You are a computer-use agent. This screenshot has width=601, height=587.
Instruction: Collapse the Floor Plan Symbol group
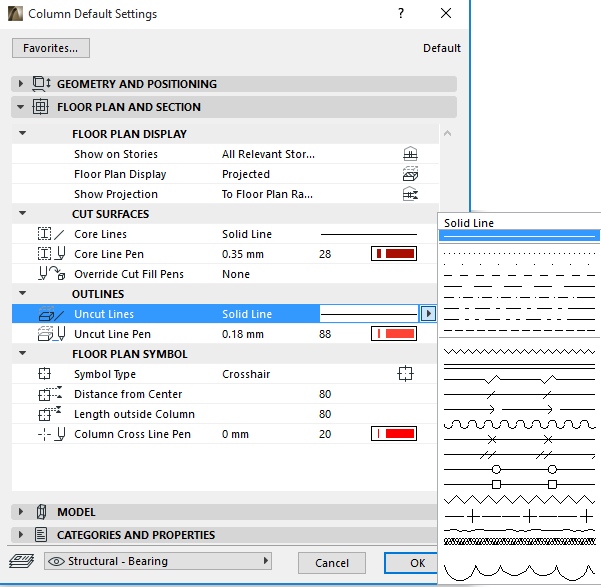[x=23, y=353]
